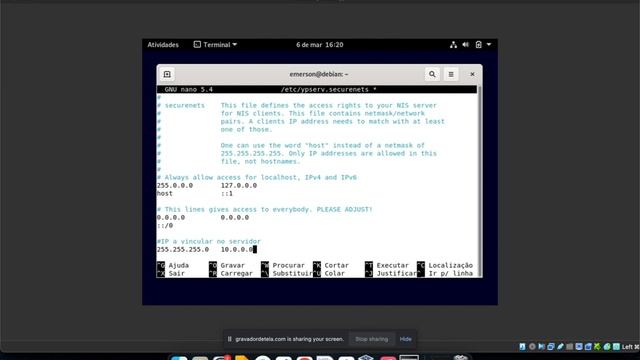Click the GNU nano 5.4 version text

(189, 89)
